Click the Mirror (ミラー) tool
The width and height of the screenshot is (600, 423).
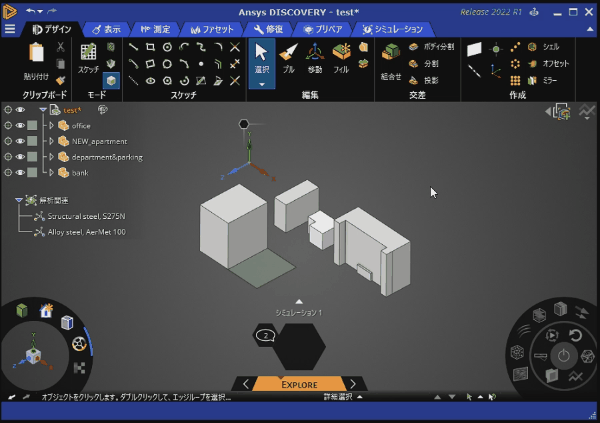click(x=542, y=80)
